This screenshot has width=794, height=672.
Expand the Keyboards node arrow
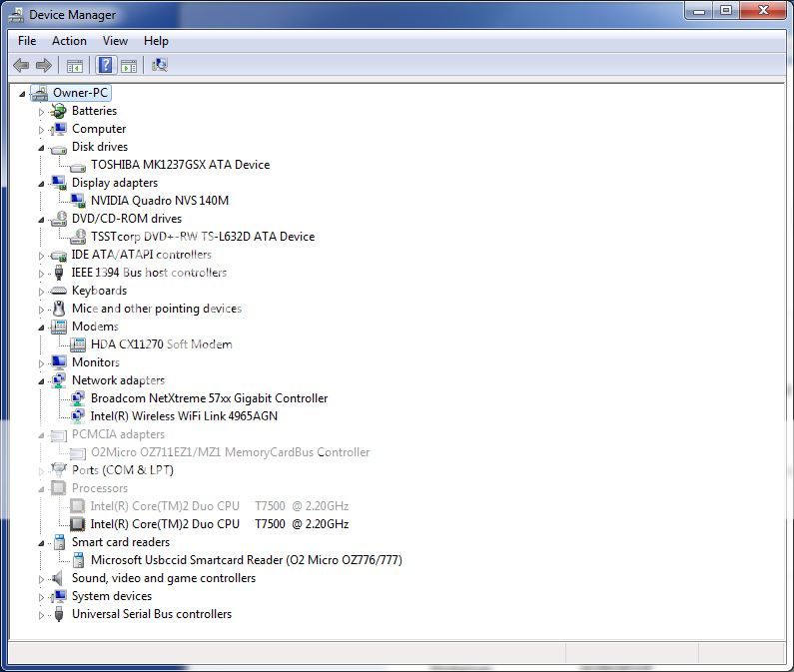41,292
